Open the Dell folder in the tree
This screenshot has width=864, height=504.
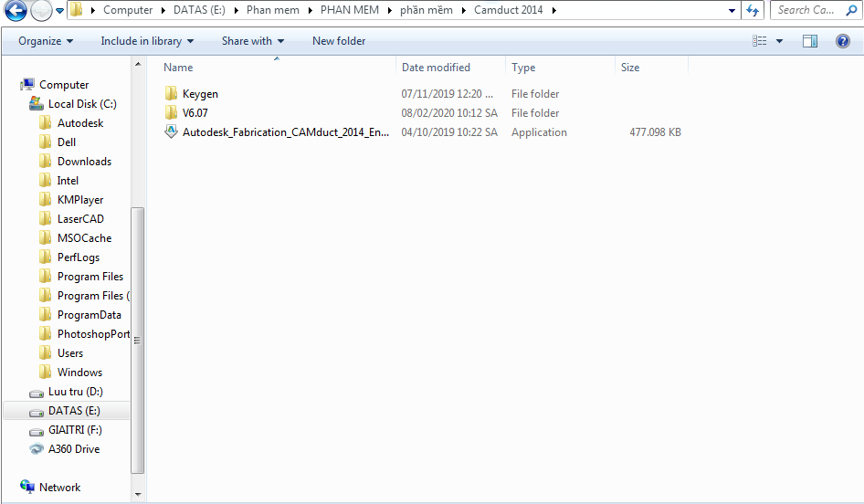pyautogui.click(x=67, y=142)
